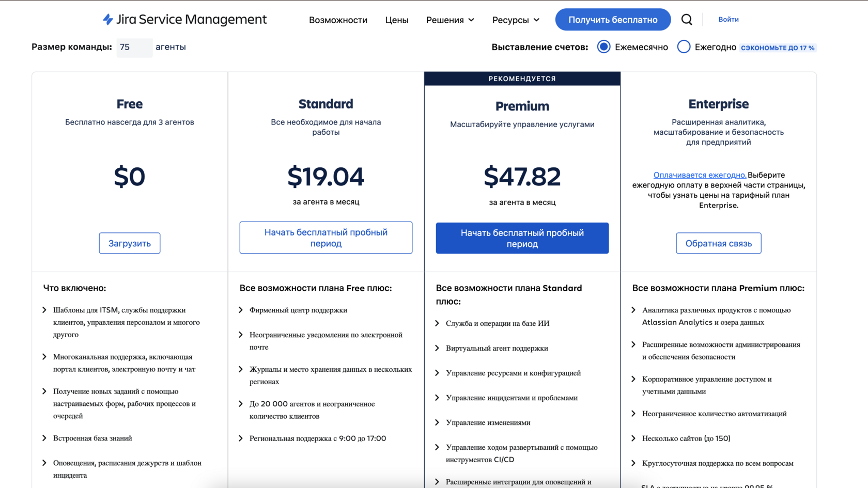
Task: Expand Неограниченные уведомления по электронной почте
Action: pyautogui.click(x=321, y=341)
